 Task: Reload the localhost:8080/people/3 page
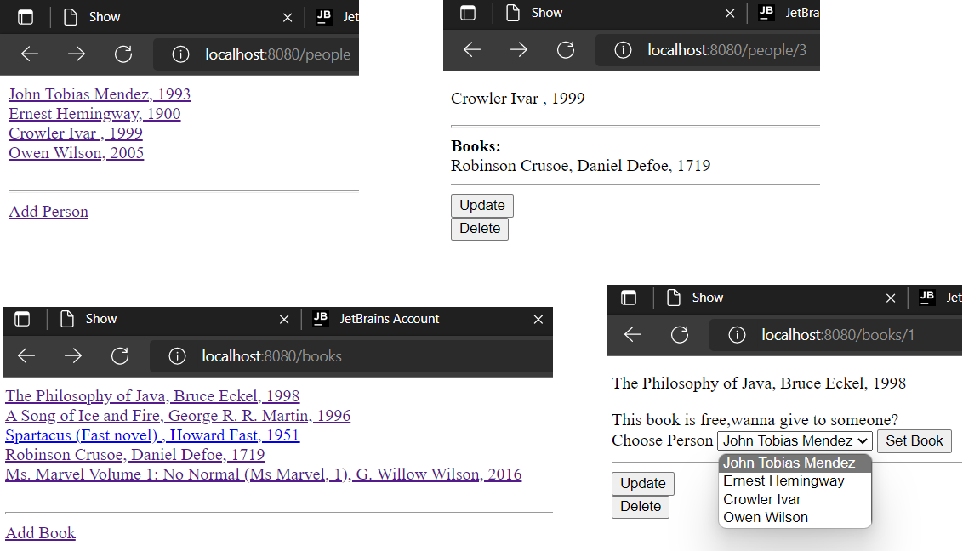tap(566, 49)
